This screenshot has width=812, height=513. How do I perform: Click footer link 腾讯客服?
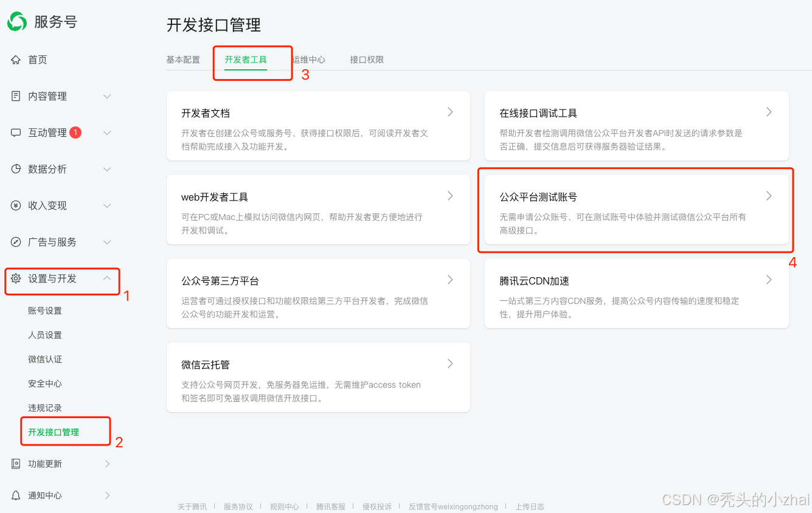coord(331,506)
